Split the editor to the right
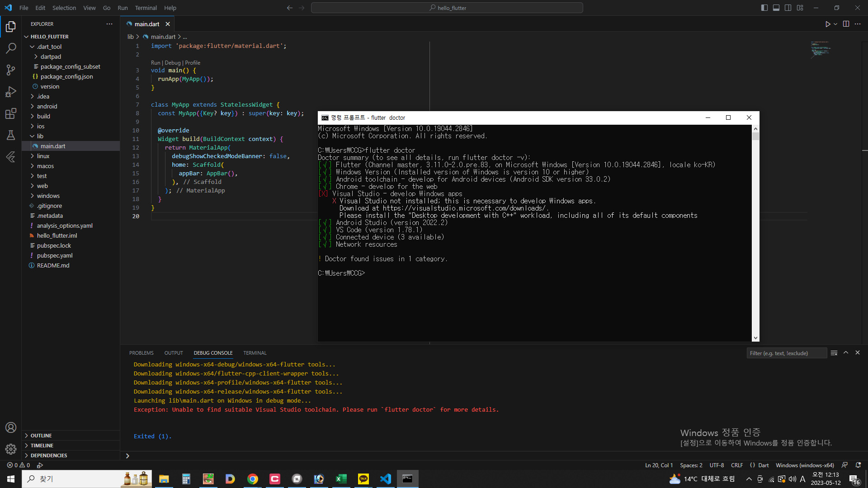The width and height of the screenshot is (868, 488). point(846,24)
